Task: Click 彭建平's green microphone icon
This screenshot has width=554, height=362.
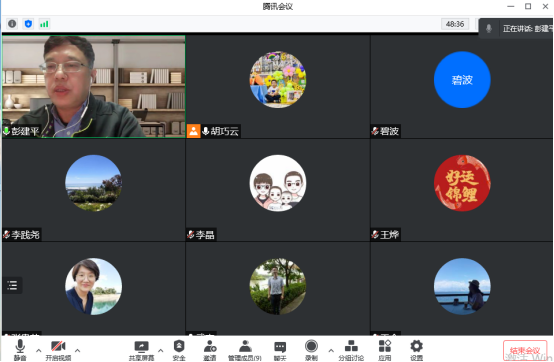Action: point(6,131)
